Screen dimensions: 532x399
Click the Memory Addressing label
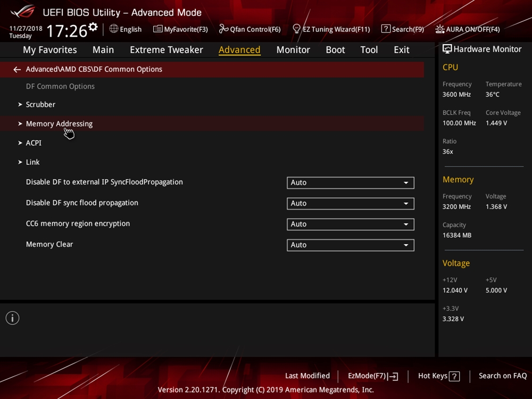click(x=59, y=124)
